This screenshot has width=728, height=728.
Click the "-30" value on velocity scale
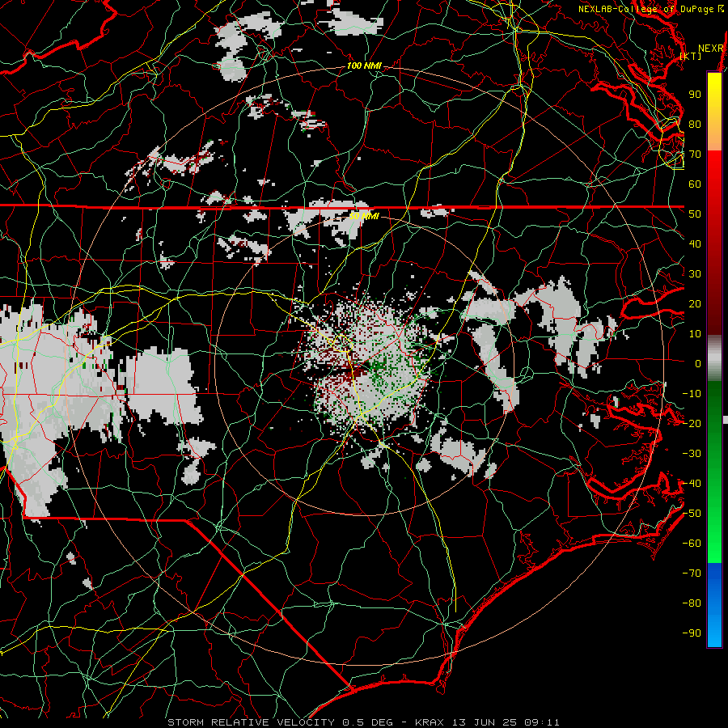coord(692,454)
